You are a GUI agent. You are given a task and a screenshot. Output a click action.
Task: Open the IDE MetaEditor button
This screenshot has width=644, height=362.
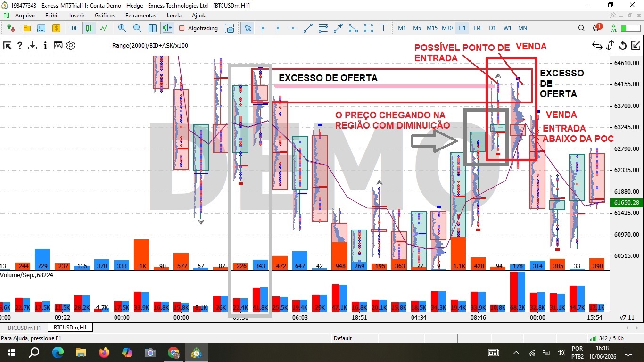(x=74, y=28)
